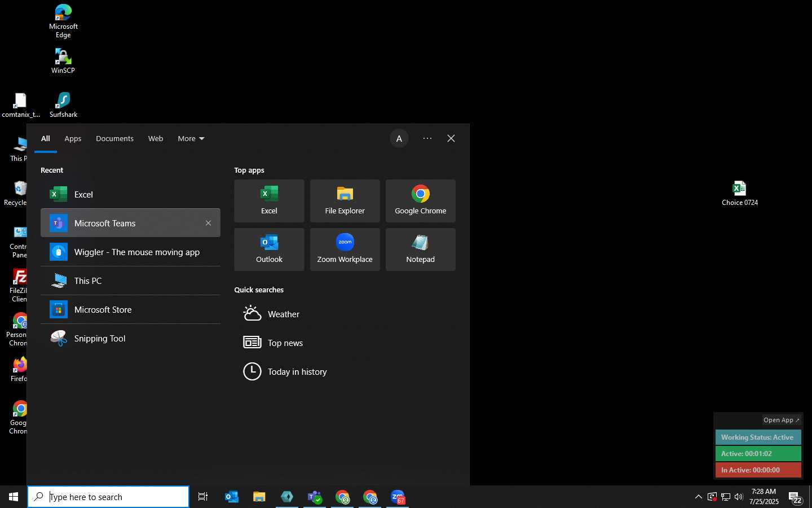812x508 pixels.
Task: Open the network icon in the tray
Action: point(726,497)
